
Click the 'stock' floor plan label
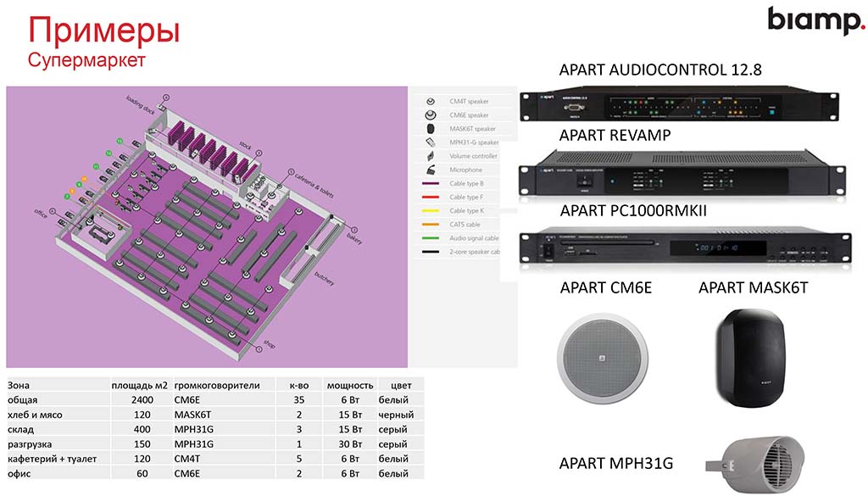pos(245,146)
